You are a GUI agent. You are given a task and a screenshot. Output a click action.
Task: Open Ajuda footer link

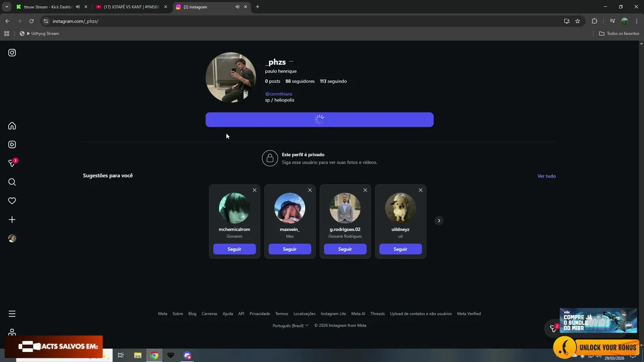click(228, 314)
